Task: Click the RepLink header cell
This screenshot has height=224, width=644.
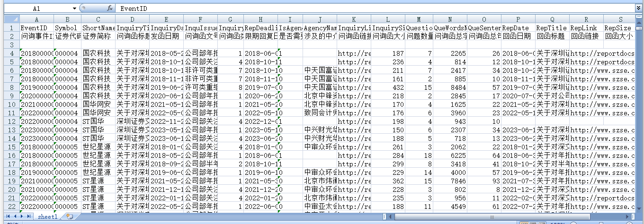Action: click(x=586, y=28)
